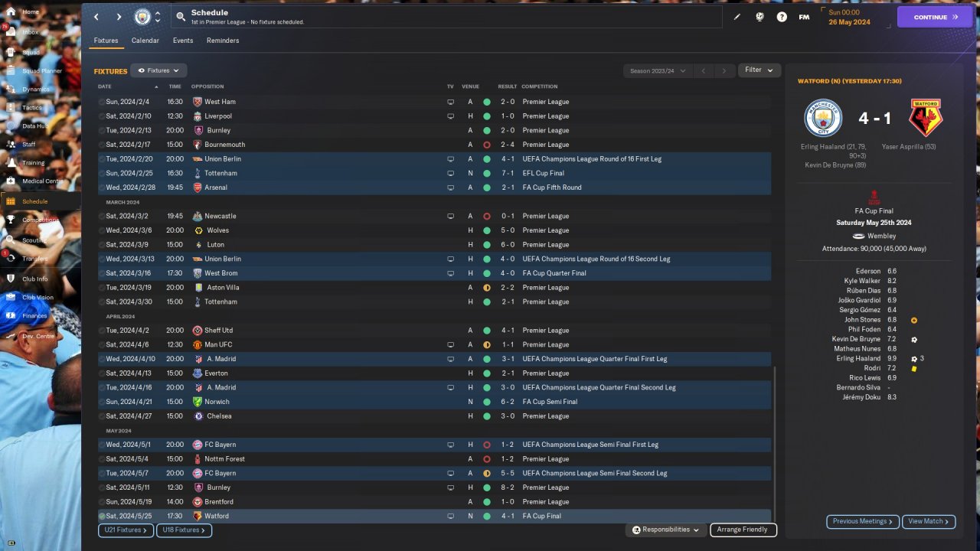Screen dimensions: 980x551
Task: Toggle the Norwich fixture row selector
Action: point(102,402)
